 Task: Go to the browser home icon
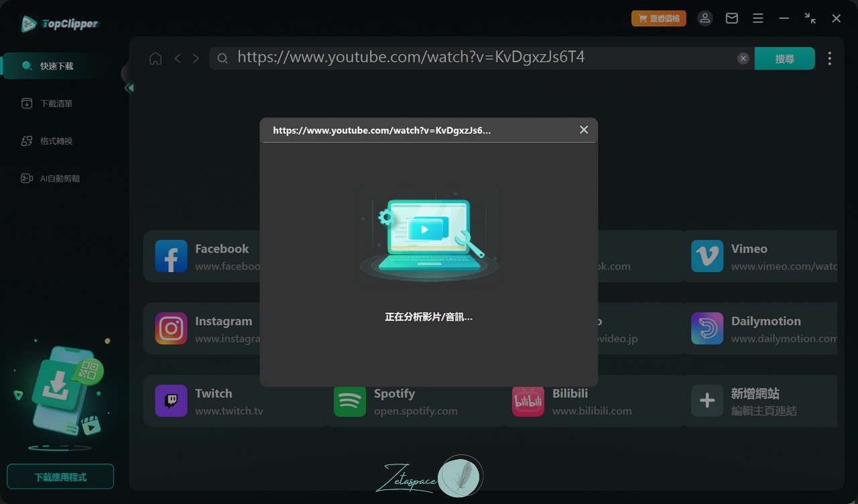click(156, 58)
